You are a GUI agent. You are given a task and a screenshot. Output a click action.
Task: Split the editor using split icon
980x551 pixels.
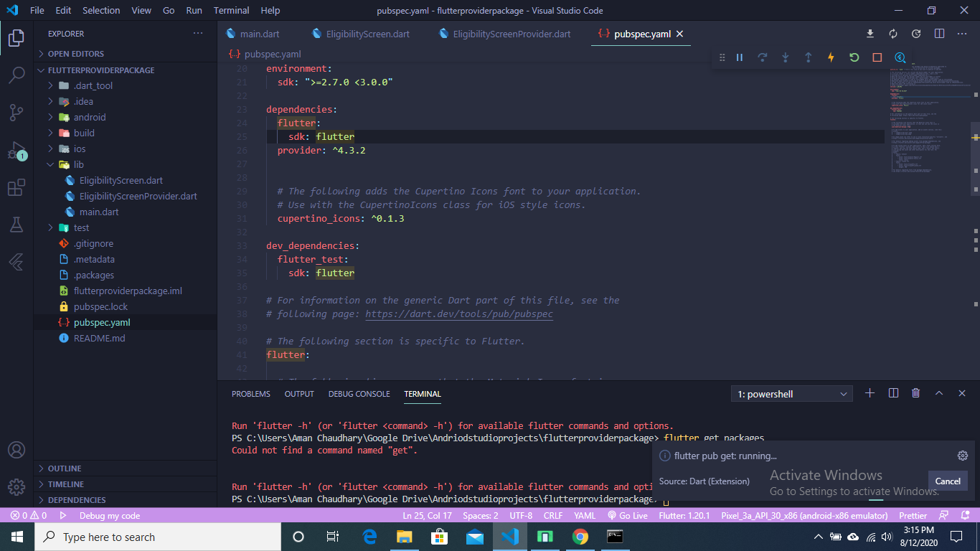[940, 34]
